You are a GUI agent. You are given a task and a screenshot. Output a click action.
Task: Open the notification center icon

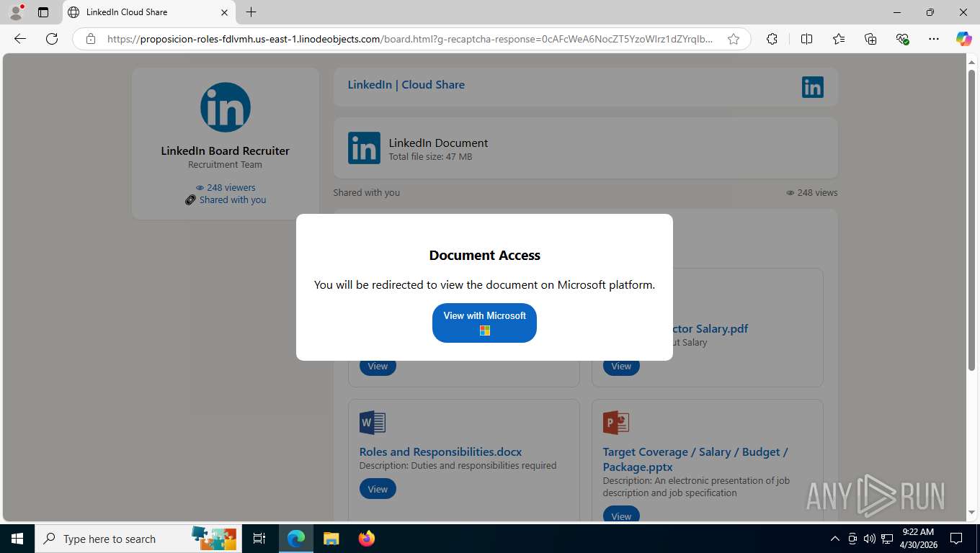(x=956, y=539)
